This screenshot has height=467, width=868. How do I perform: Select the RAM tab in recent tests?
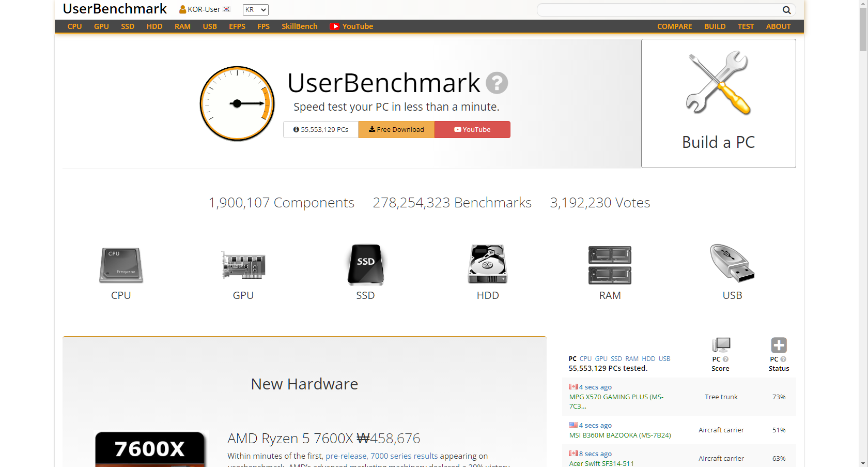[632, 358]
